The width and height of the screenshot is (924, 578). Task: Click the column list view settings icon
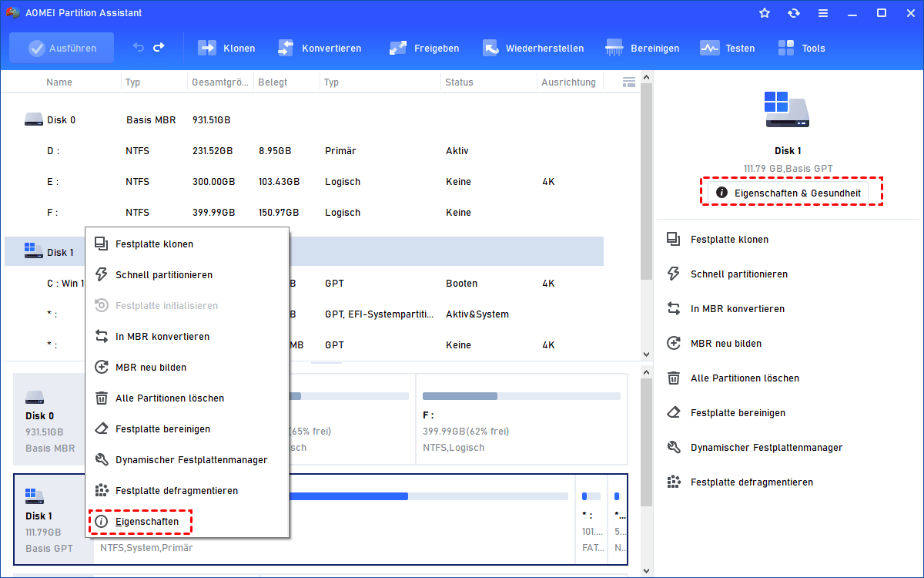click(x=628, y=82)
